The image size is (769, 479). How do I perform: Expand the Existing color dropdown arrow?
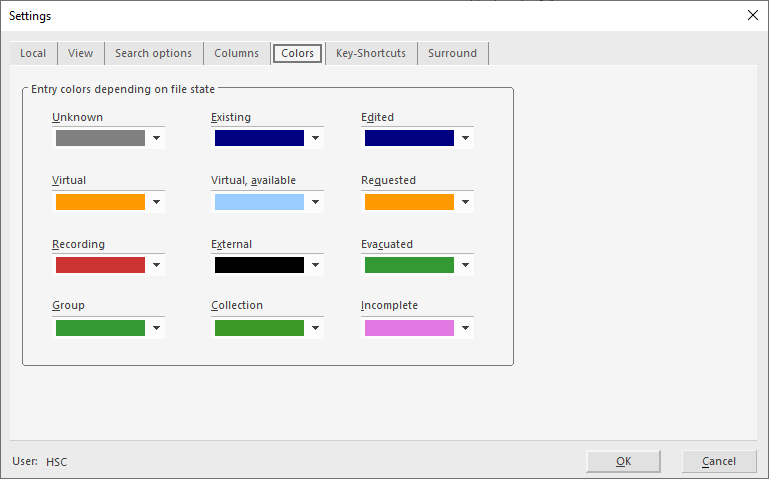pyautogui.click(x=315, y=139)
